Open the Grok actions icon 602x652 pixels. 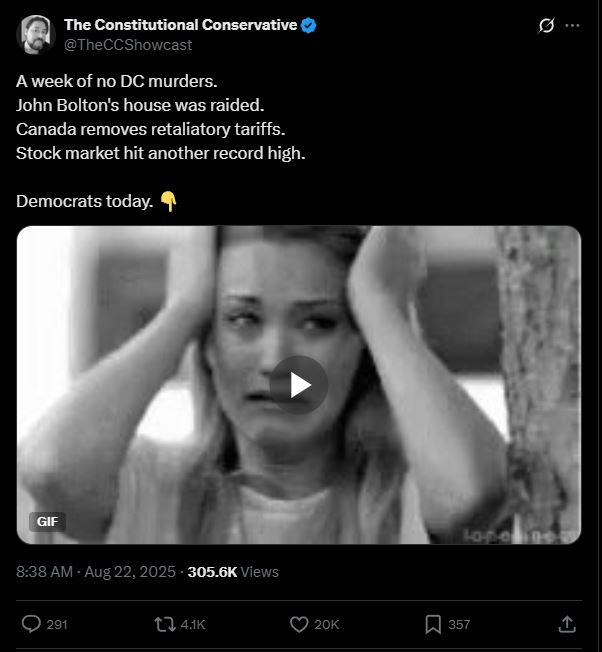click(546, 26)
